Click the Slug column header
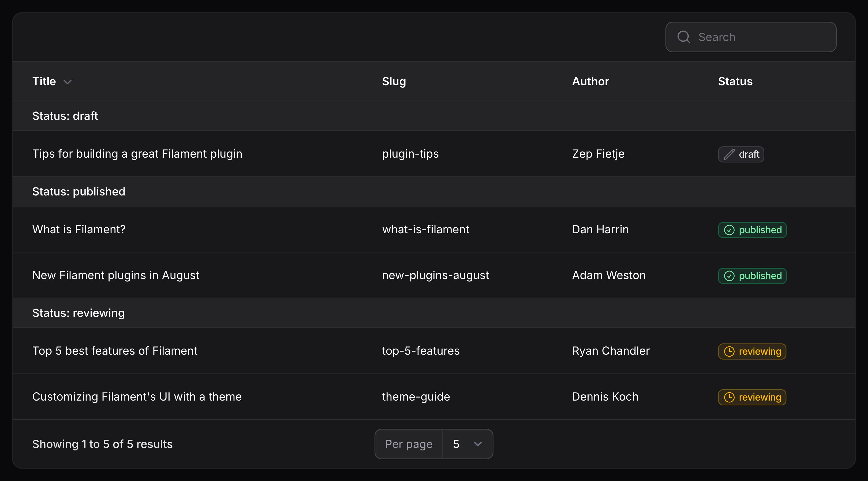The width and height of the screenshot is (868, 481). (394, 82)
